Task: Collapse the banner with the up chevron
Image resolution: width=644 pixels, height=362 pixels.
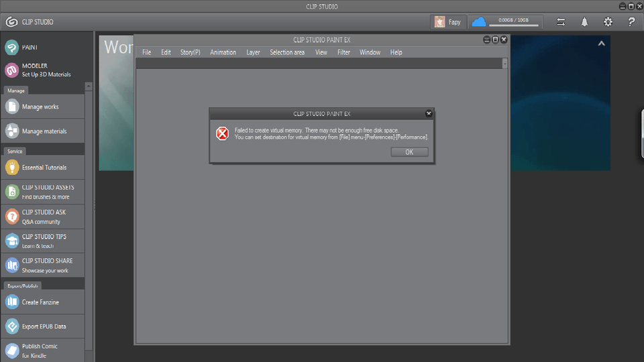Action: (601, 44)
